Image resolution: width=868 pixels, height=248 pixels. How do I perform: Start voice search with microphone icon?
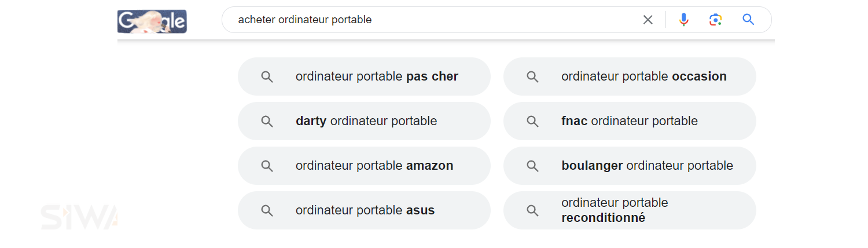tap(684, 20)
